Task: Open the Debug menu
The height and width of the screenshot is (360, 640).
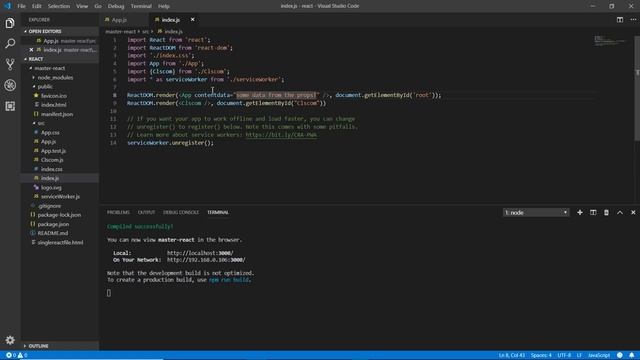Action: (x=116, y=6)
